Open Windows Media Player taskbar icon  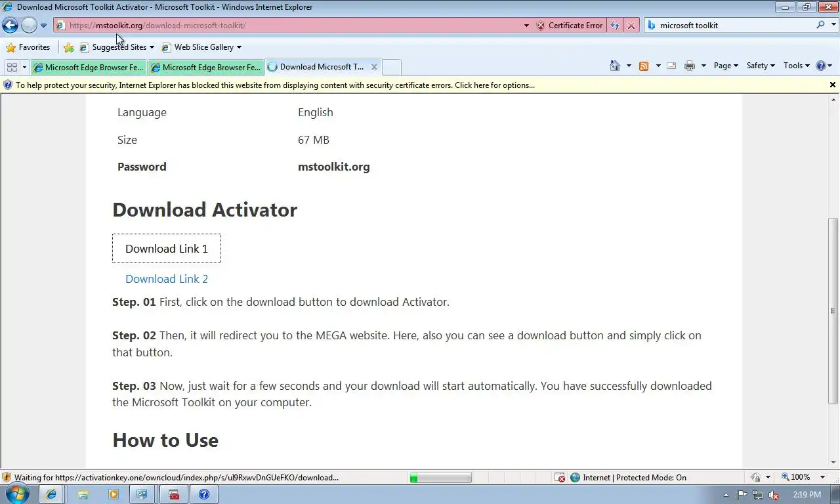tap(113, 495)
